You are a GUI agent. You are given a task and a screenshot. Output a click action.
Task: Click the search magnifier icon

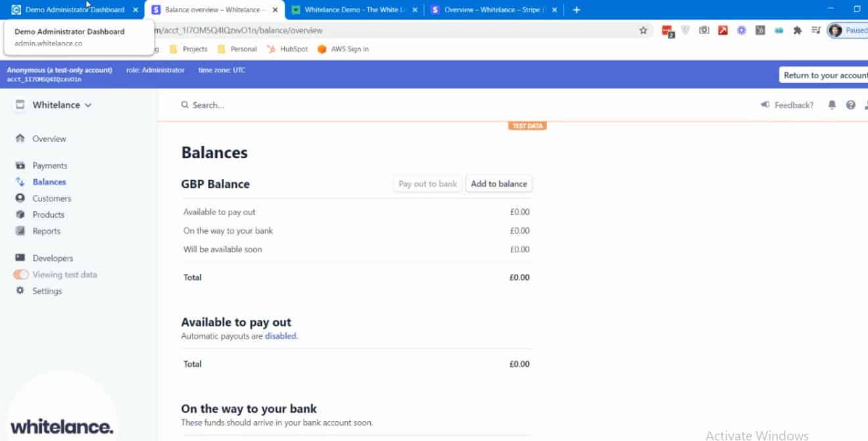tap(185, 105)
